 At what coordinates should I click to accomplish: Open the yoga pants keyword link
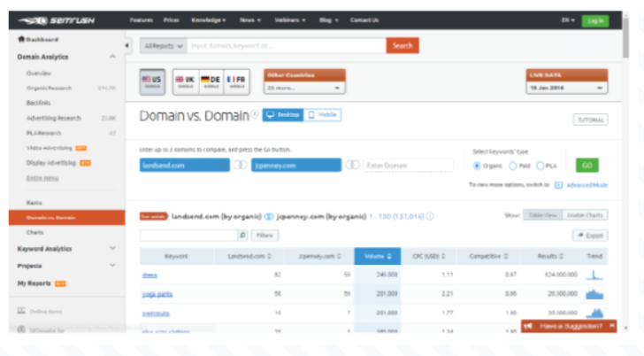click(x=157, y=294)
